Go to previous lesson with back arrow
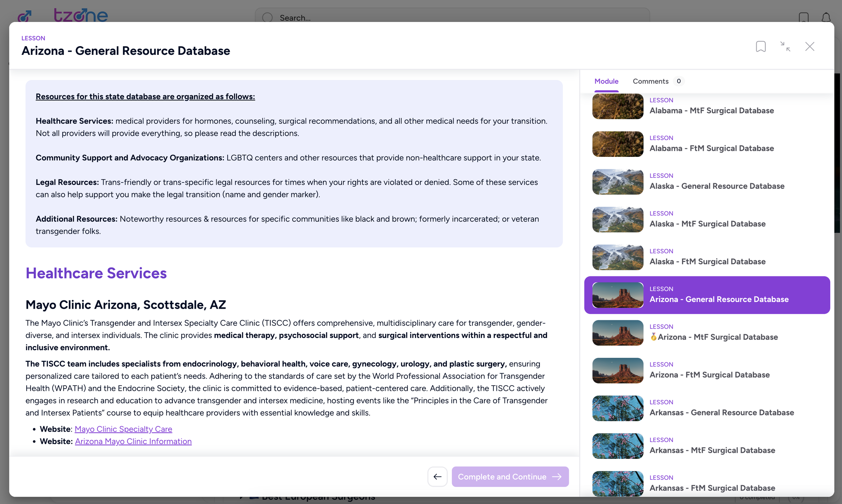Image resolution: width=842 pixels, height=504 pixels. [x=437, y=476]
